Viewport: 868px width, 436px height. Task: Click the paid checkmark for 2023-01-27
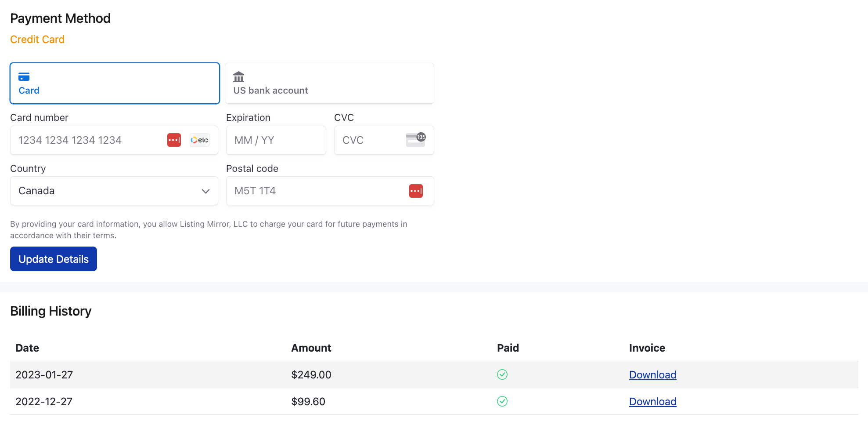point(502,374)
